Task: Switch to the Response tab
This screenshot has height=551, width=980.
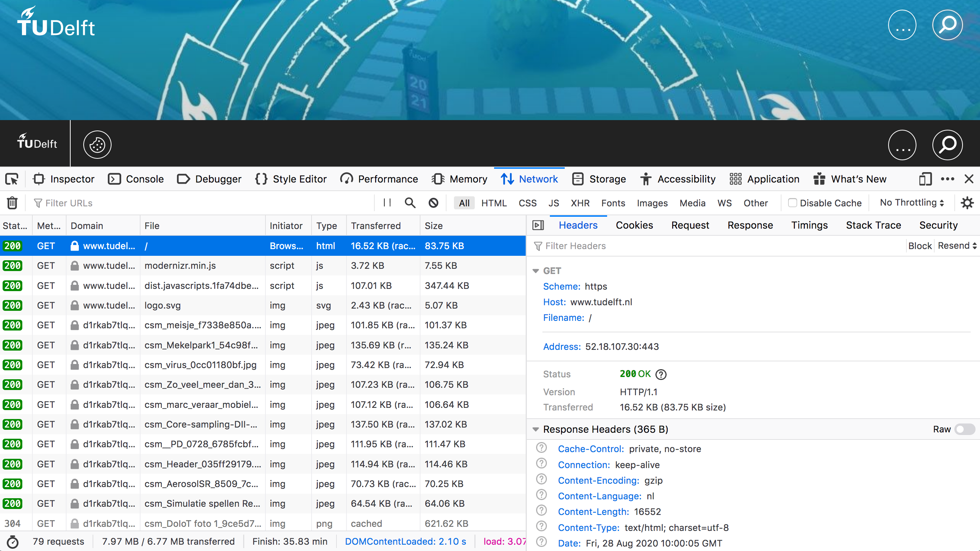Action: tap(749, 225)
